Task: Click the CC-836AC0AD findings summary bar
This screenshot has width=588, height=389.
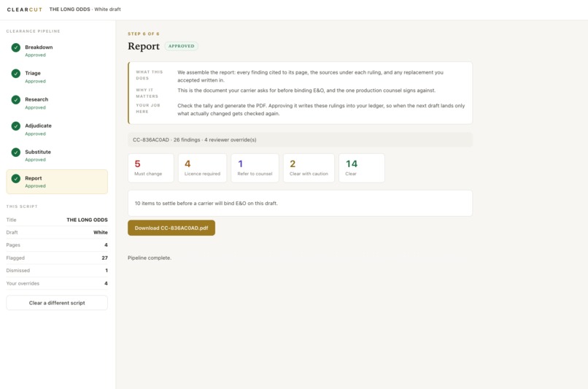Action: [300, 139]
